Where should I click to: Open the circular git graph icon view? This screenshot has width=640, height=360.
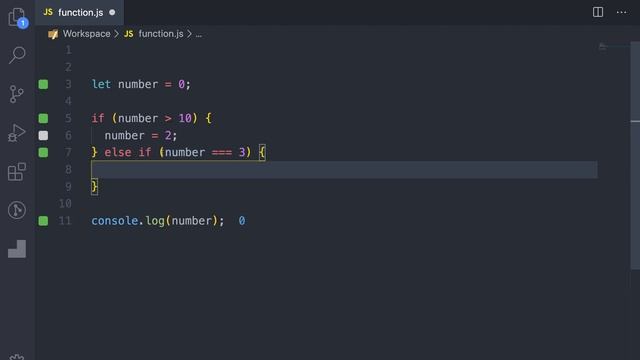pos(17,210)
